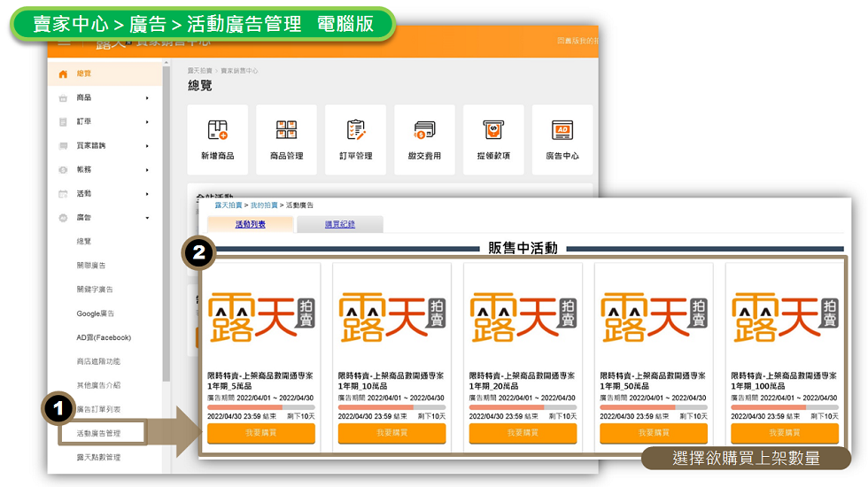Expand the 商品 sidebar menu arrow
868x487 pixels.
pos(147,98)
